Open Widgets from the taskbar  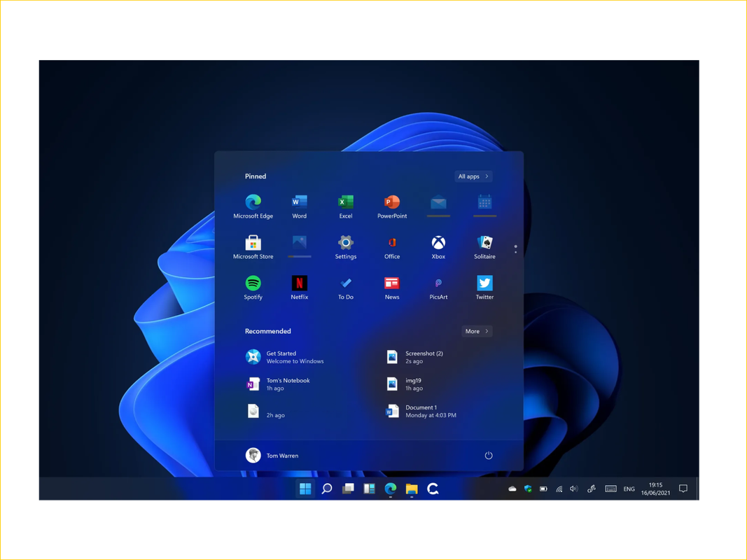click(x=369, y=488)
